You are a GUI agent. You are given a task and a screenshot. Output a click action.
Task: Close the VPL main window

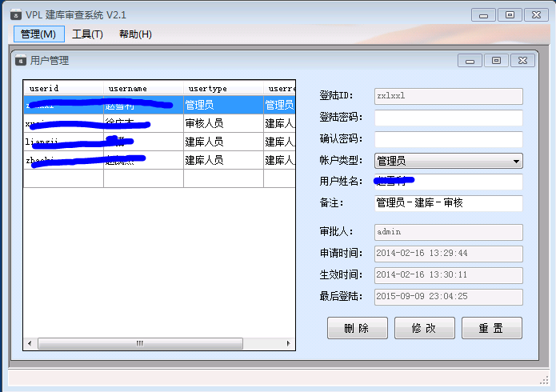pos(536,15)
